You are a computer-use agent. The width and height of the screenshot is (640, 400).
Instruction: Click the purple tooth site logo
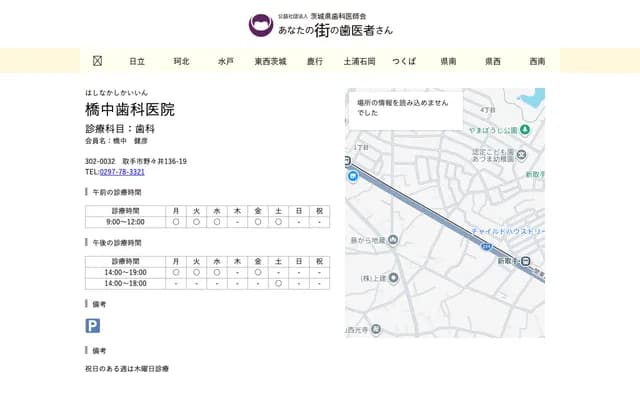[261, 25]
